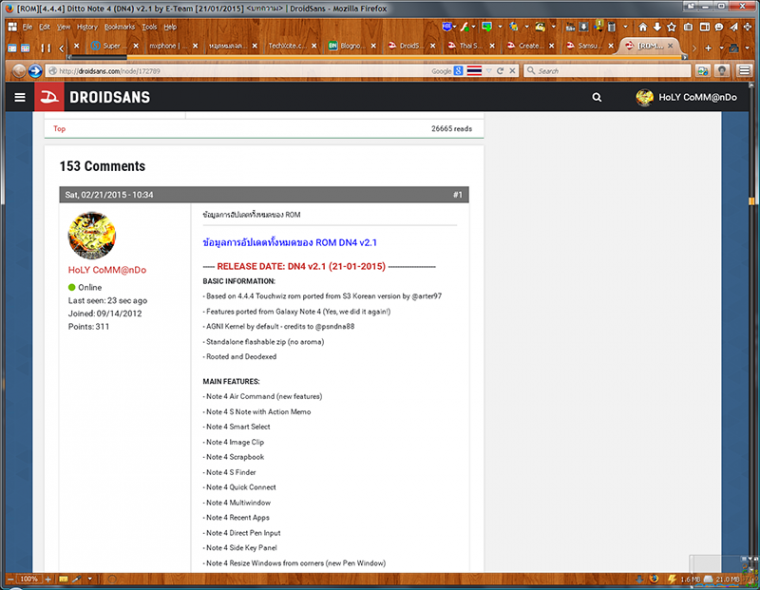Open a new tab with plus icon

point(708,48)
